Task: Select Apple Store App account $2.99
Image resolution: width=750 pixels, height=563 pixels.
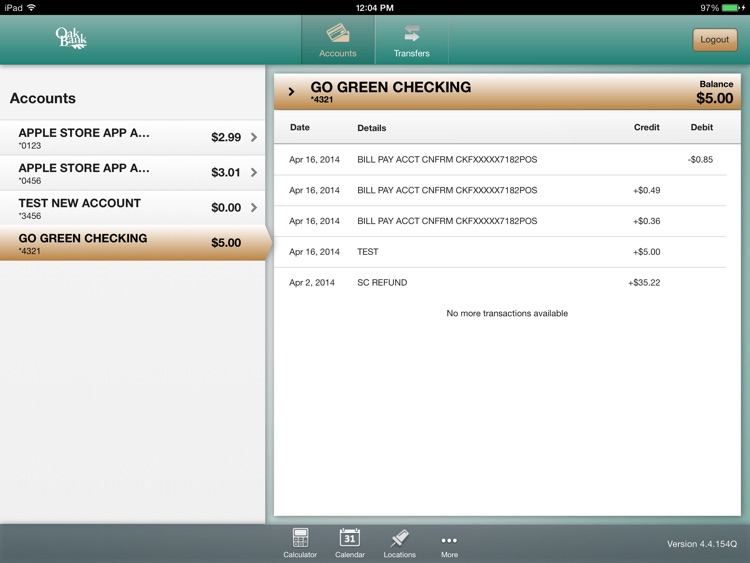Action: [x=132, y=138]
